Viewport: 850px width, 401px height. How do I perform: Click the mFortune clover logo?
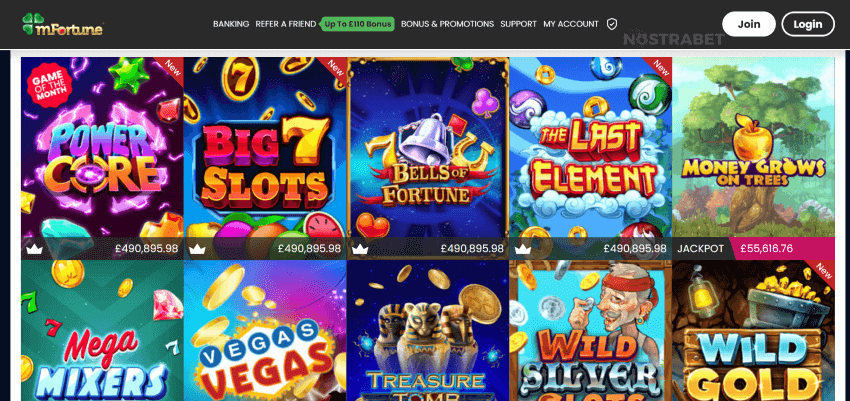click(62, 24)
